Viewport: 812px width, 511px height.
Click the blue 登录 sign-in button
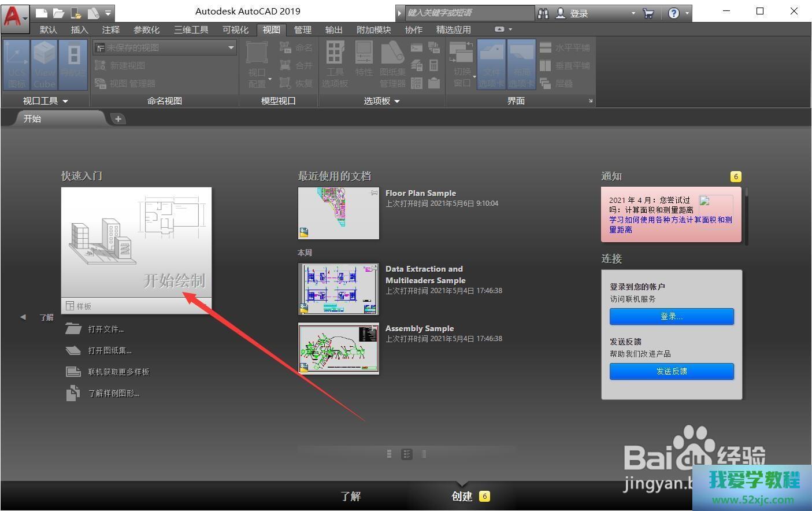pyautogui.click(x=672, y=316)
